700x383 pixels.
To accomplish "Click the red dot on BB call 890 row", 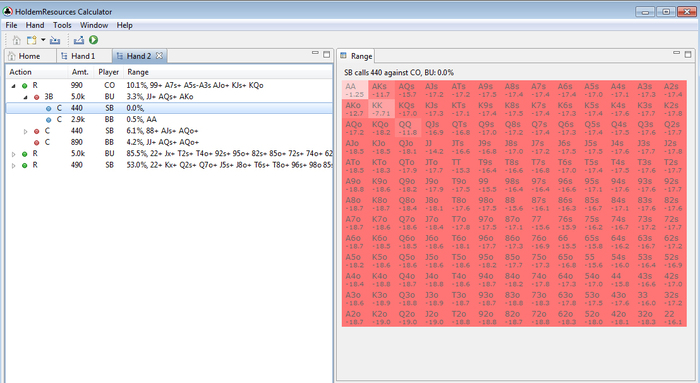I will click(37, 142).
